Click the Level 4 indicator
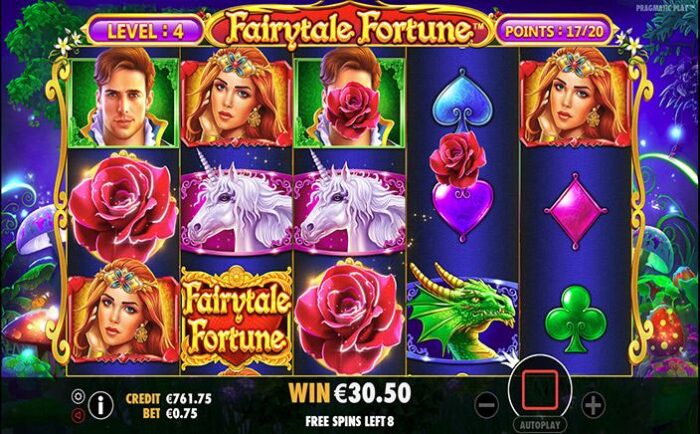This screenshot has width=700, height=434. click(x=146, y=31)
